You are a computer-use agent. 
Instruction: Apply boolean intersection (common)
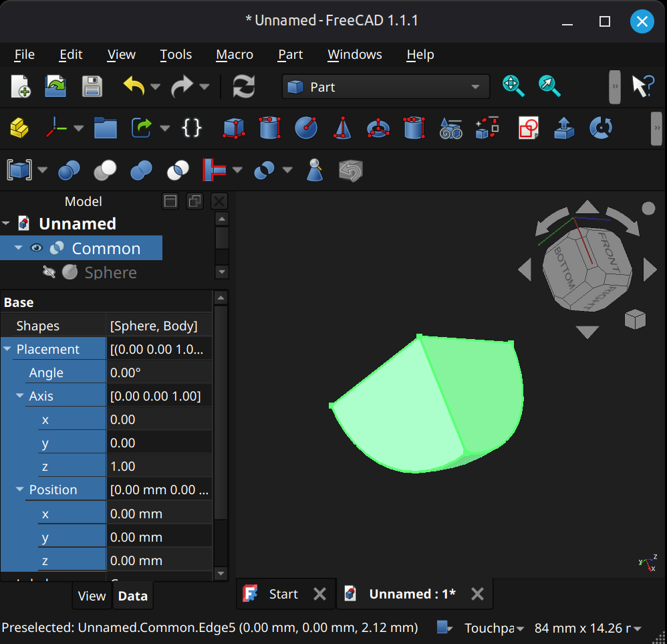coord(178,171)
